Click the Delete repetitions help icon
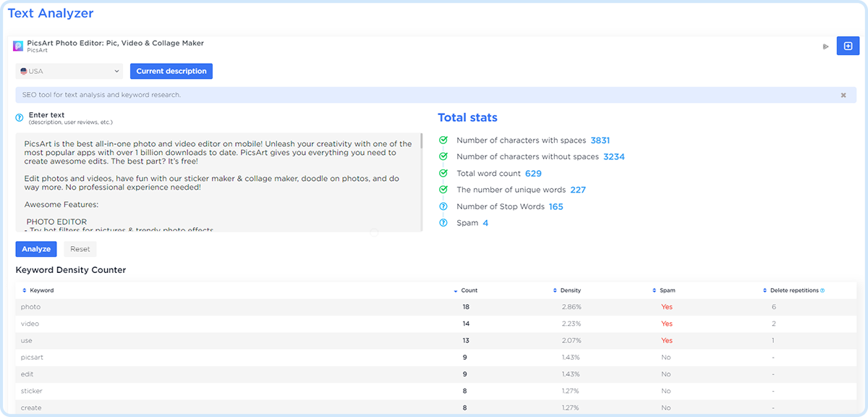 coord(822,290)
